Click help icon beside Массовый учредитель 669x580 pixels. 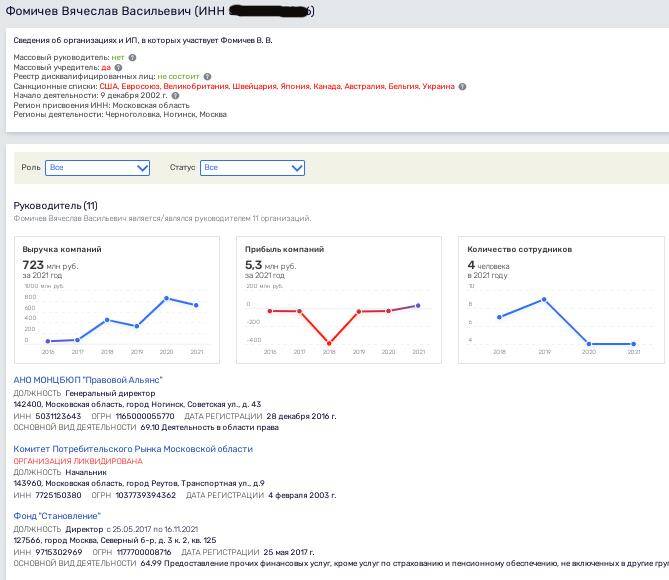(x=118, y=67)
